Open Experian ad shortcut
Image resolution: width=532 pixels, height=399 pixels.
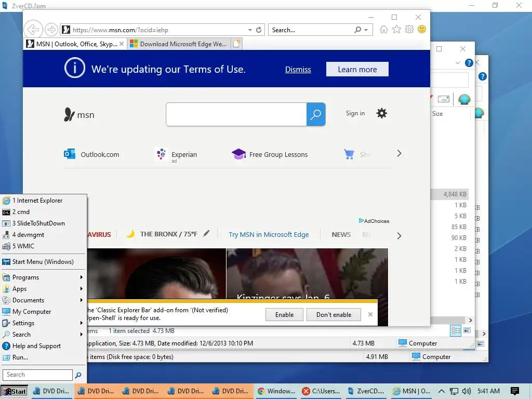pos(177,155)
